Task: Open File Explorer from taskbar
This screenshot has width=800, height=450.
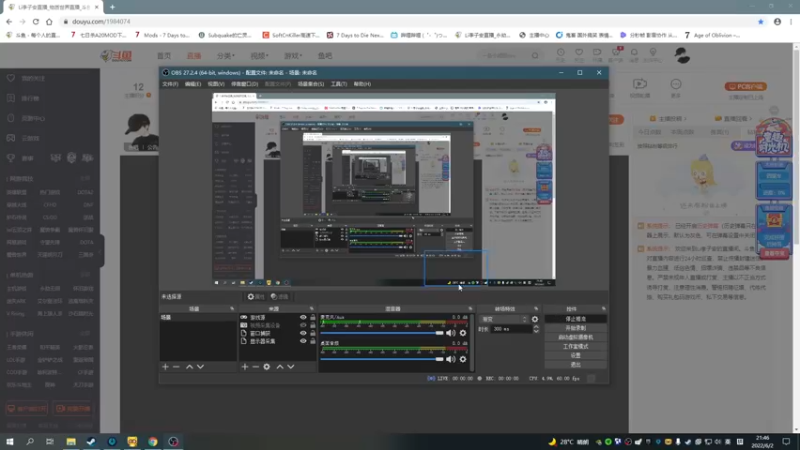Action: pyautogui.click(x=71, y=442)
